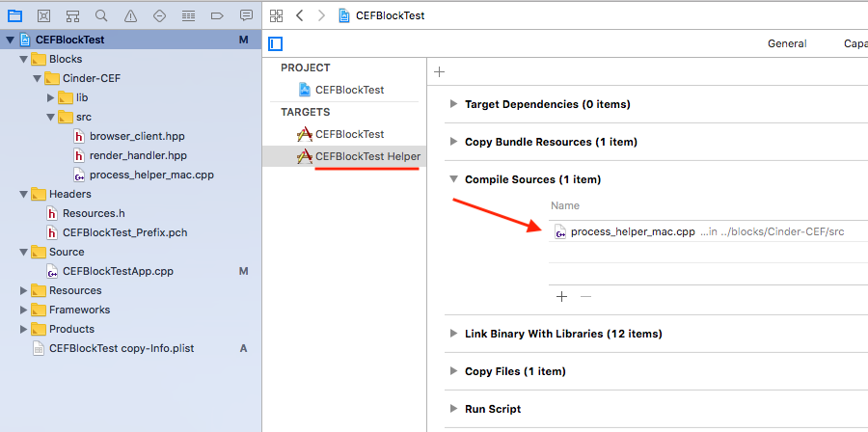Open the Source Control navigator
This screenshot has height=432, width=868.
click(x=43, y=15)
